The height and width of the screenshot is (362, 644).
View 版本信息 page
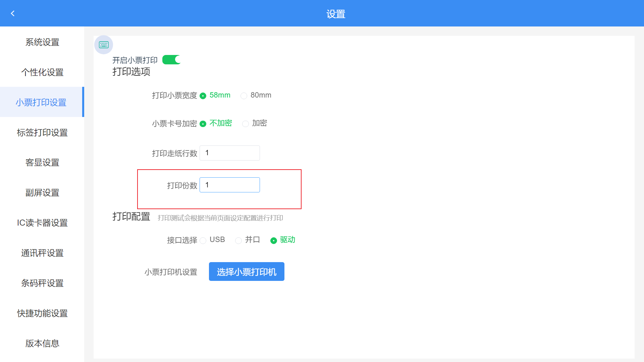[x=42, y=344]
